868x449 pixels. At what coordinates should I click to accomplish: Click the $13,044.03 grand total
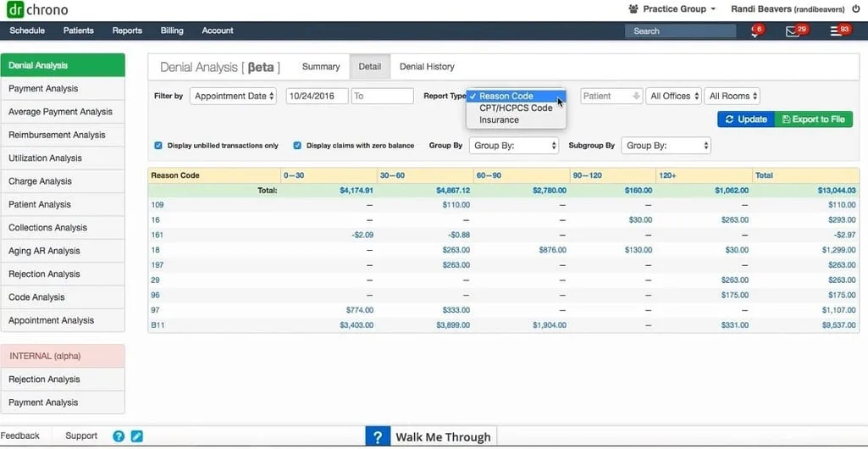[x=837, y=191]
